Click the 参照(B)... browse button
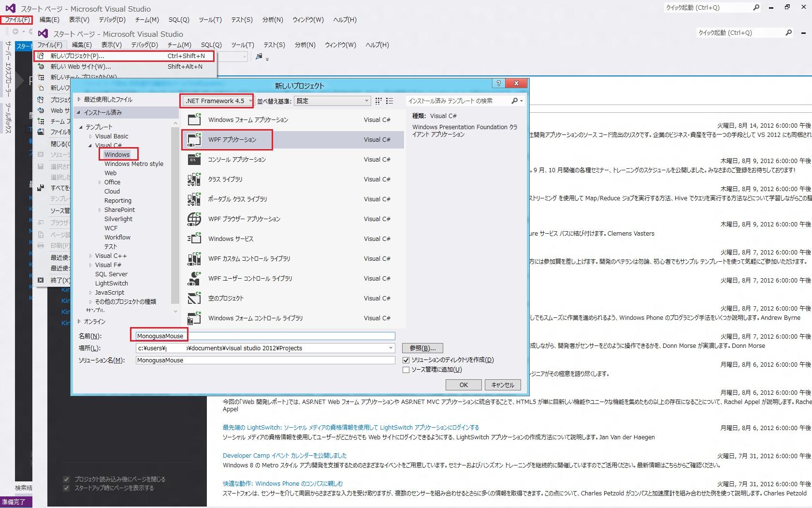This screenshot has height=508, width=812. [422, 348]
